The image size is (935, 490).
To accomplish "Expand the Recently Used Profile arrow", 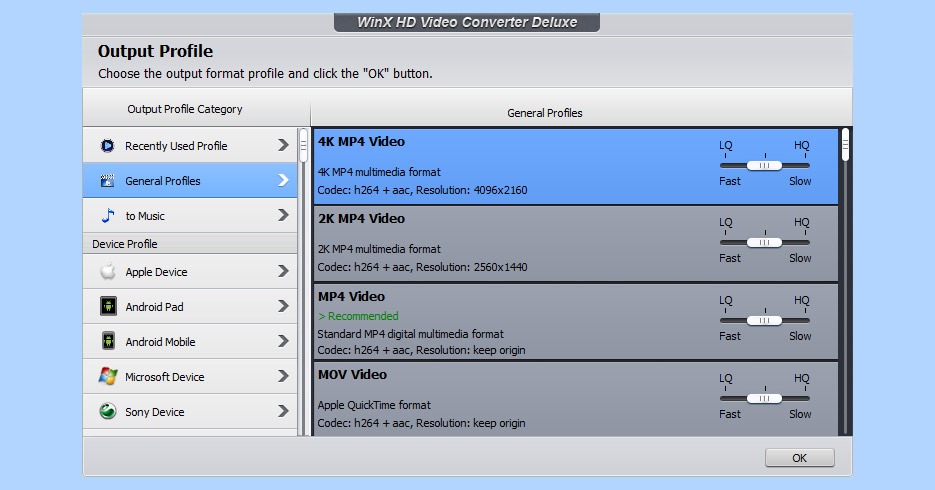I will coord(283,145).
